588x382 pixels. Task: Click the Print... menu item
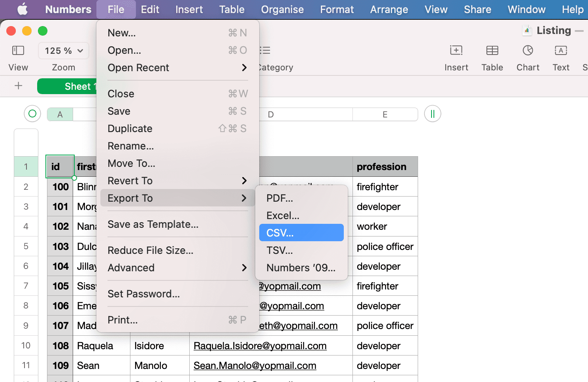point(122,320)
